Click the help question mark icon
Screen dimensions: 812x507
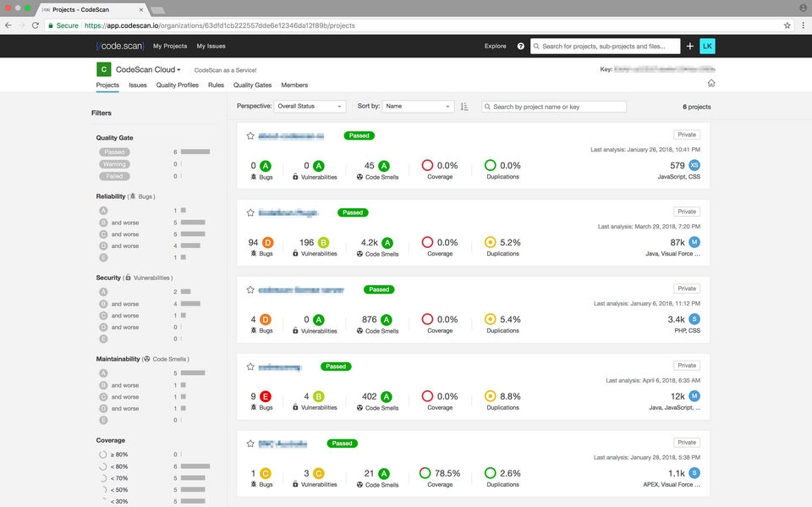pyautogui.click(x=520, y=47)
